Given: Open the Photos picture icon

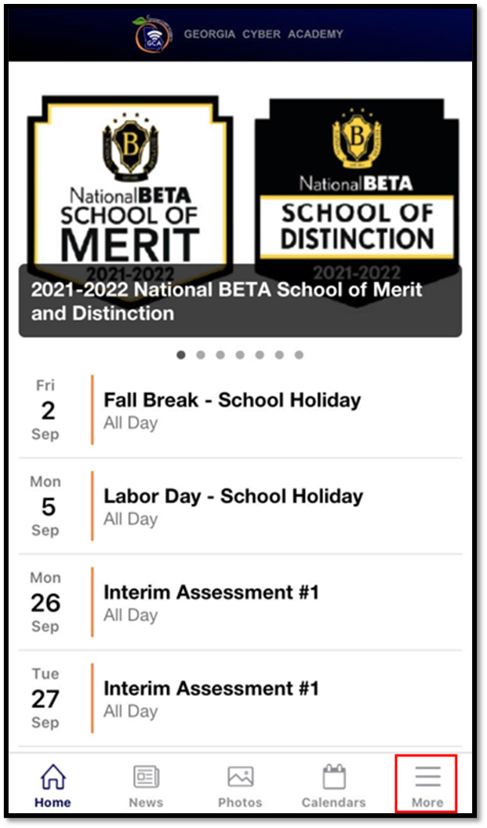Looking at the screenshot, I should click(240, 777).
